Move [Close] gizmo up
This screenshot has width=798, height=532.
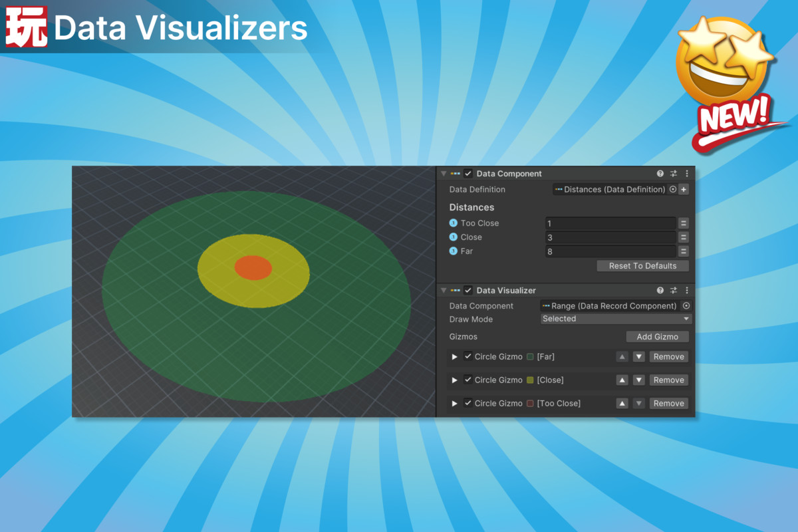pos(622,380)
